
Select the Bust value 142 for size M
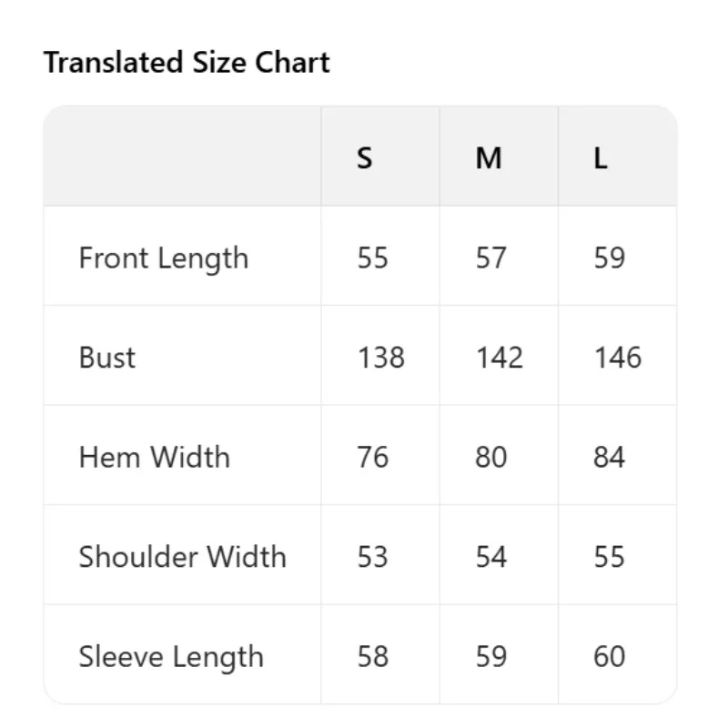coord(500,358)
